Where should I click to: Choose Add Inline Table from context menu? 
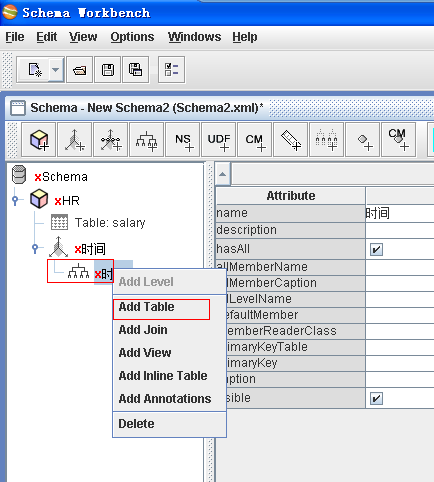pos(169,376)
